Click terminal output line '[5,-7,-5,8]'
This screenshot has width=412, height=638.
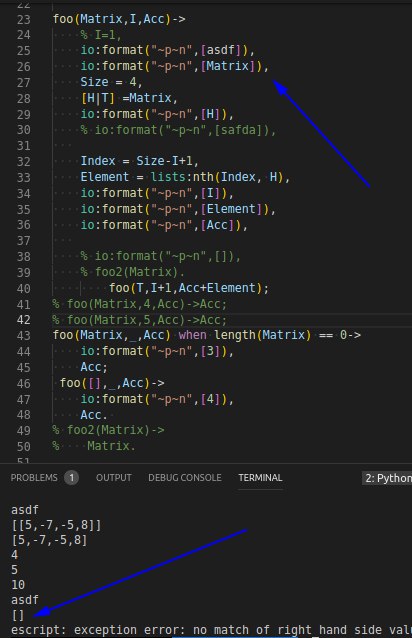click(49, 540)
